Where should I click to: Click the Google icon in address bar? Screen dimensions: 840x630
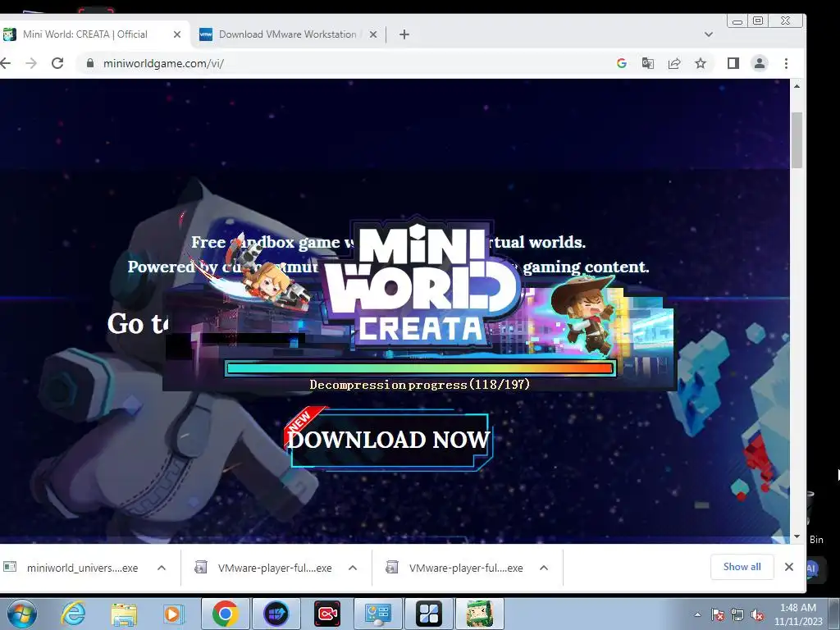click(622, 63)
